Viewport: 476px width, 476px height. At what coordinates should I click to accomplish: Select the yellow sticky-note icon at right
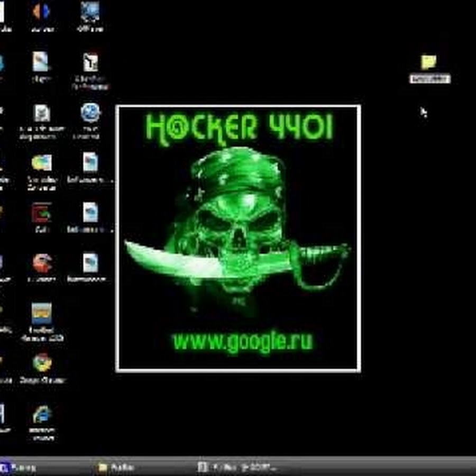(x=428, y=62)
